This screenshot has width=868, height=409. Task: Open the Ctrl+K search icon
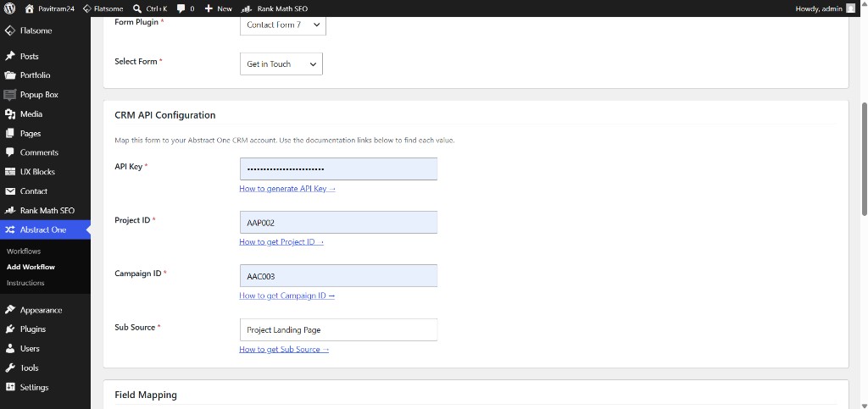(x=137, y=8)
